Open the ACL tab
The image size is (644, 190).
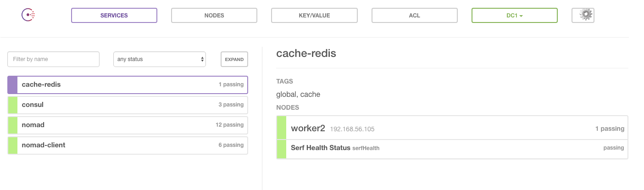tap(415, 15)
